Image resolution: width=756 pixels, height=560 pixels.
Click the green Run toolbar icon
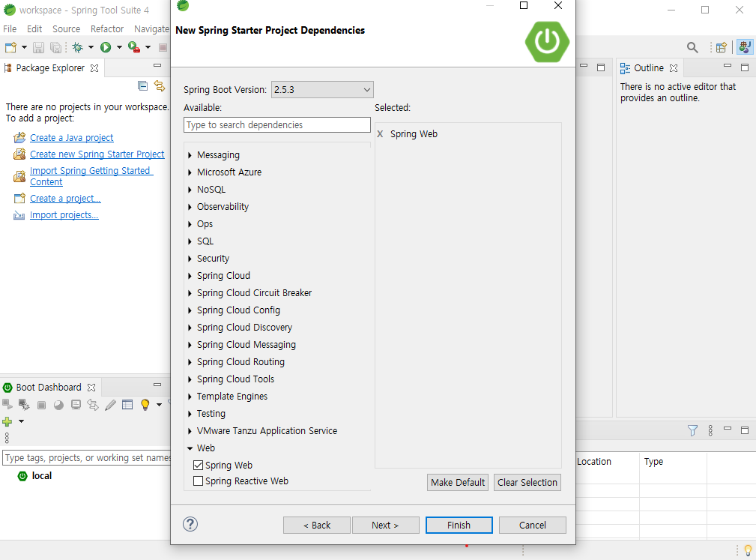(x=106, y=47)
